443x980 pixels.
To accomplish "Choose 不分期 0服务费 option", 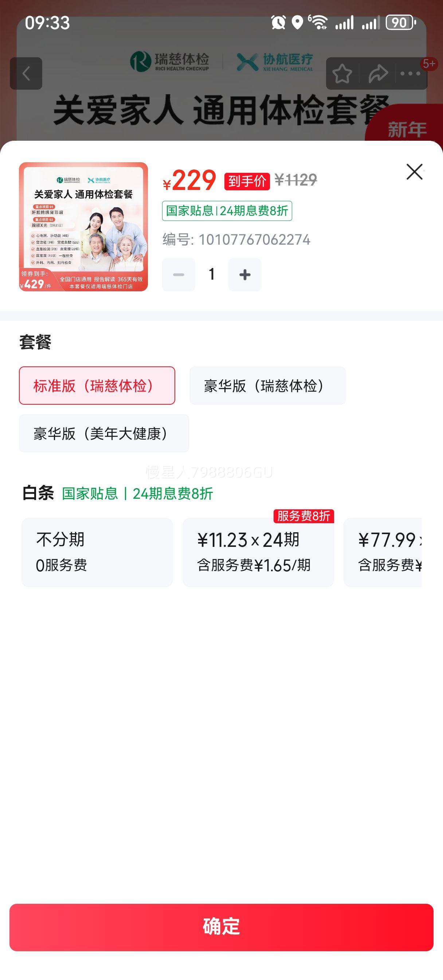I will [x=97, y=552].
